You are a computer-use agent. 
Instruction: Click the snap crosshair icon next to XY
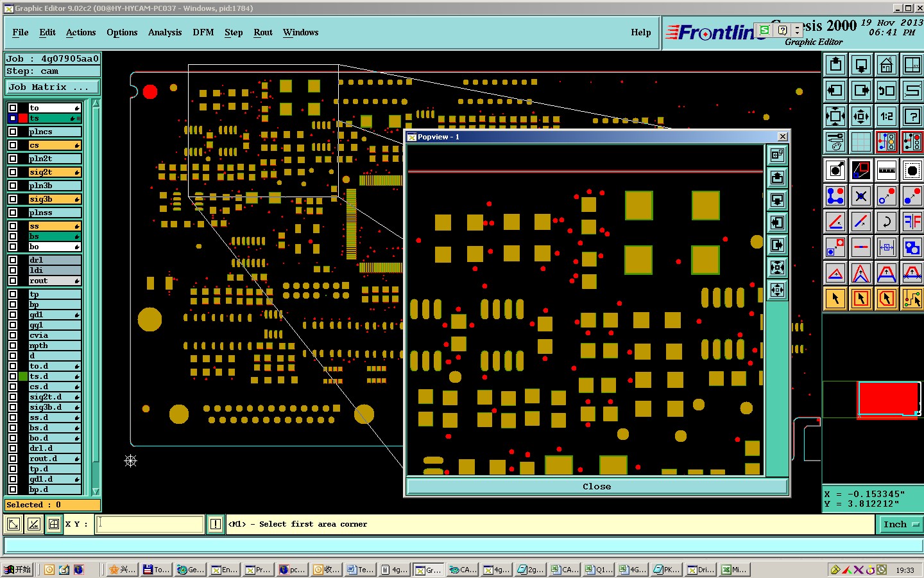click(54, 524)
